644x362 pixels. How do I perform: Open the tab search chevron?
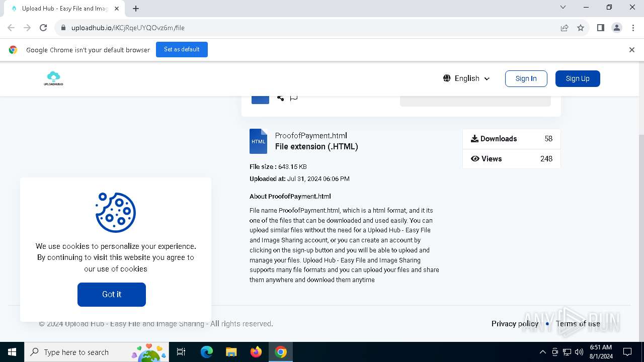(563, 7)
